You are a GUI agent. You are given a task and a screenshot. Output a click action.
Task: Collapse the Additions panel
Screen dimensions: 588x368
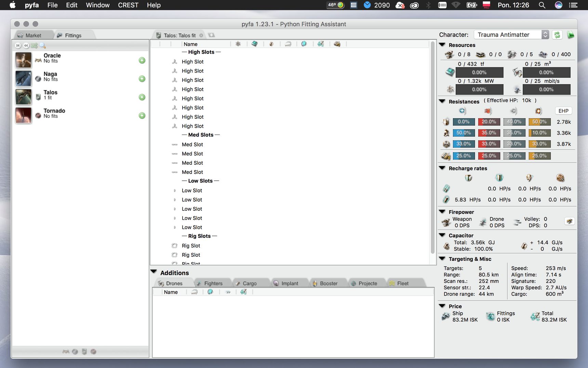[x=153, y=272]
